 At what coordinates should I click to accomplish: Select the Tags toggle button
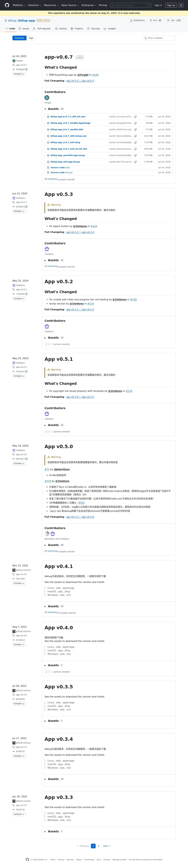(x=31, y=38)
